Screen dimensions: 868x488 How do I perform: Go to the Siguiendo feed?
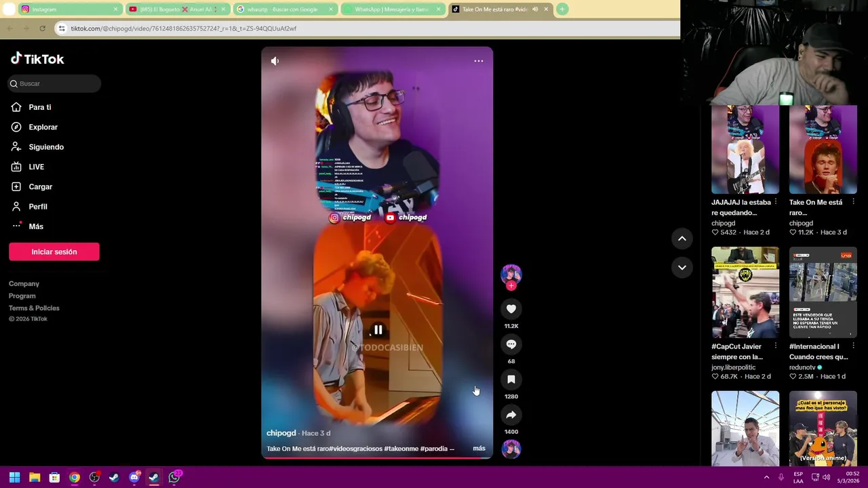point(37,147)
